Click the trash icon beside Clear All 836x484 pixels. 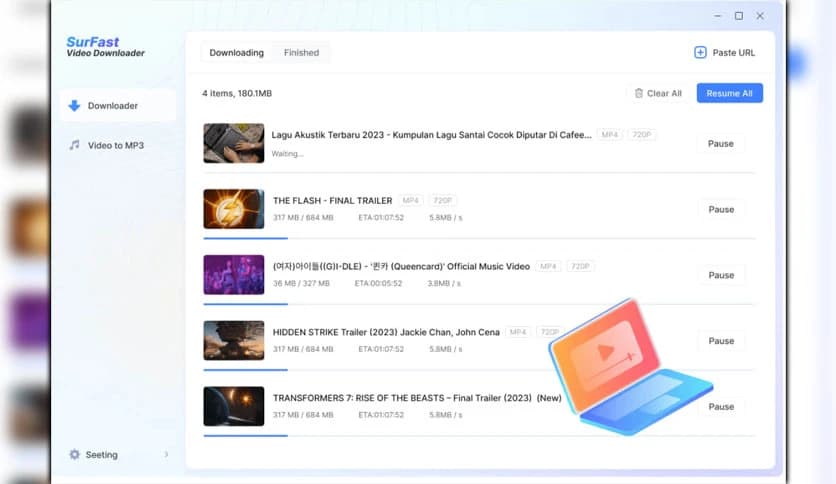[639, 93]
